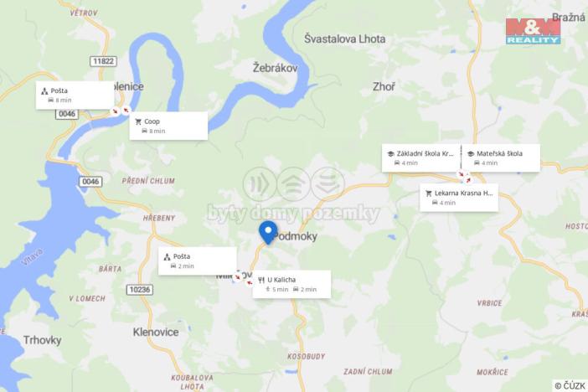Click the ČÚZK copyright attribution

[570, 385]
